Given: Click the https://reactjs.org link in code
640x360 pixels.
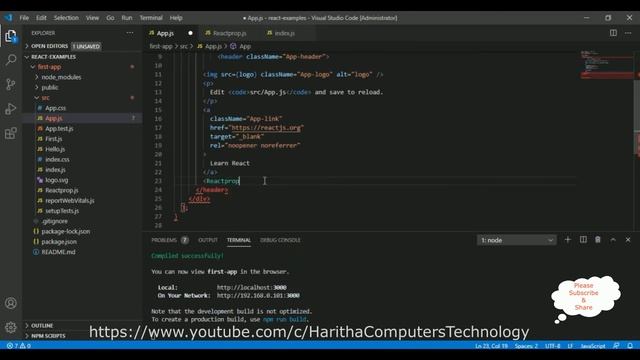Looking at the screenshot, I should (x=266, y=128).
